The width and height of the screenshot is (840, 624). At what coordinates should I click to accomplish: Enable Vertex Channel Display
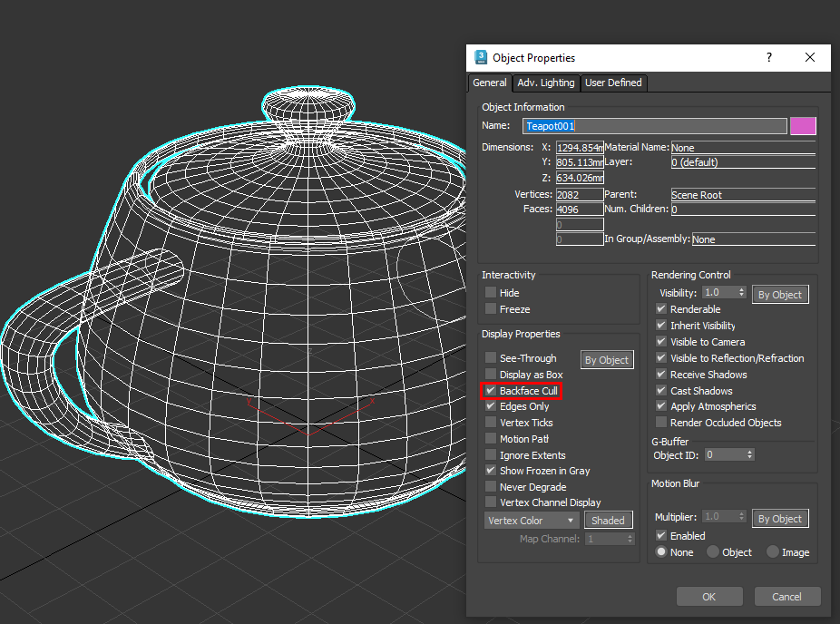(490, 502)
